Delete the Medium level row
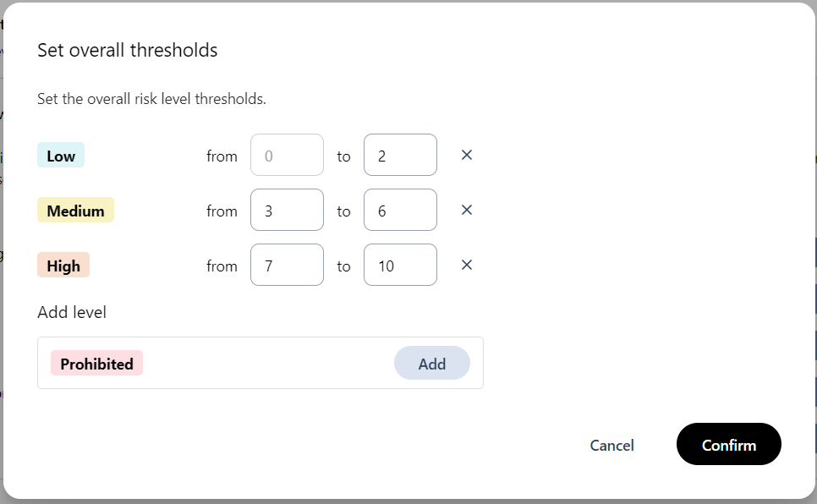 466,211
